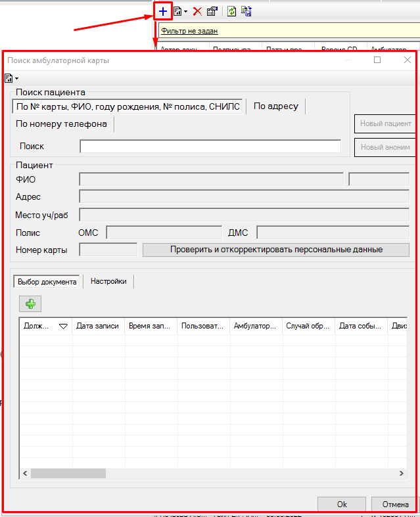Click Проверить и откорректировать персональные данные button
Viewport: 420px width, 517px height.
276,250
